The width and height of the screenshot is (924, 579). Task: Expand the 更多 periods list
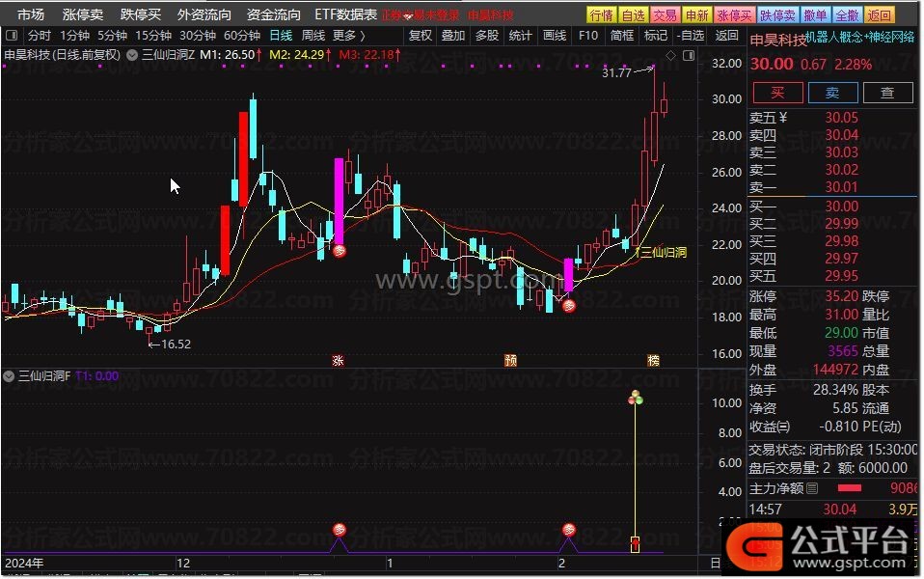(348, 36)
